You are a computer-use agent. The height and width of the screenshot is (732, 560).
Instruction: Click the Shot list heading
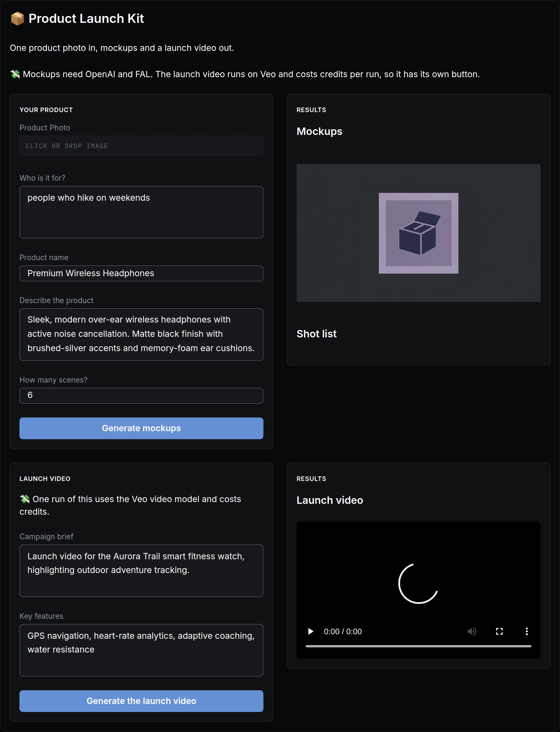pyautogui.click(x=316, y=334)
